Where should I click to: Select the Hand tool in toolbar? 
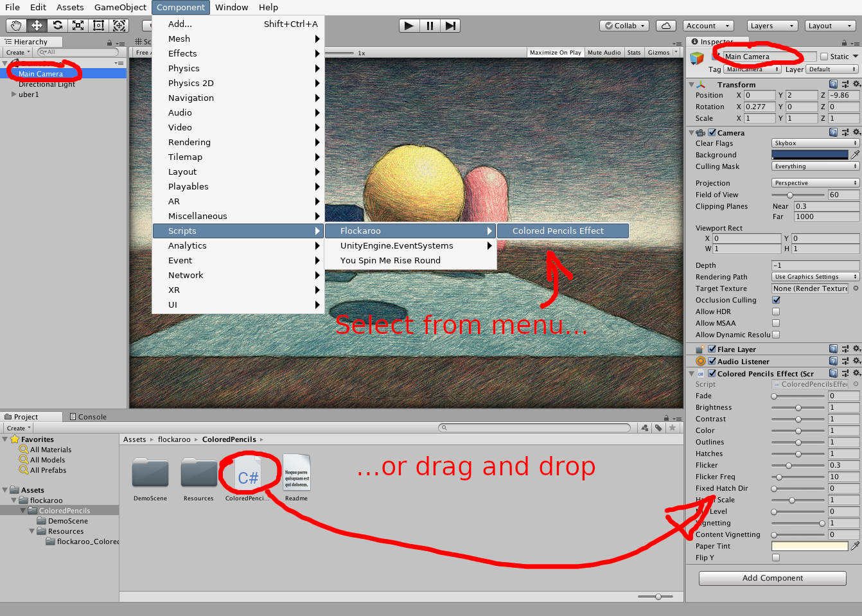click(16, 26)
